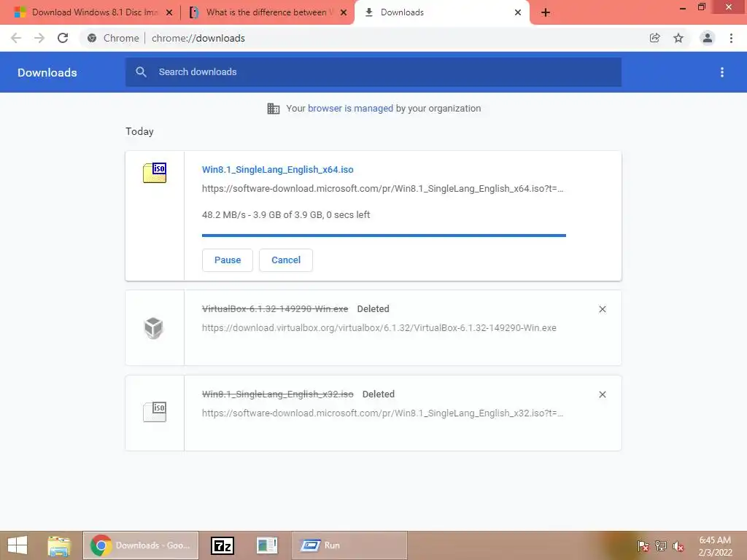
Task: Minimize the Chrome window
Action: tap(682, 8)
